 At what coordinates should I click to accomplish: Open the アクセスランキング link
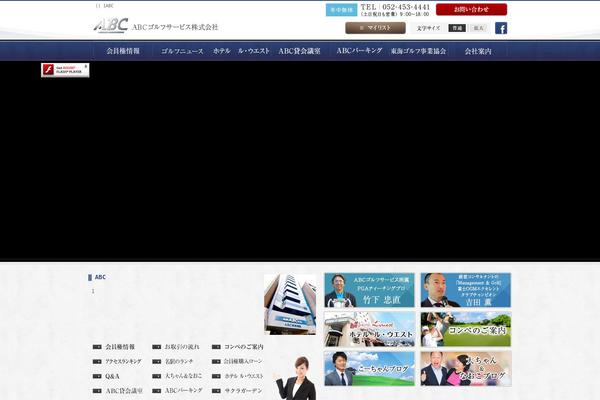[x=123, y=361]
